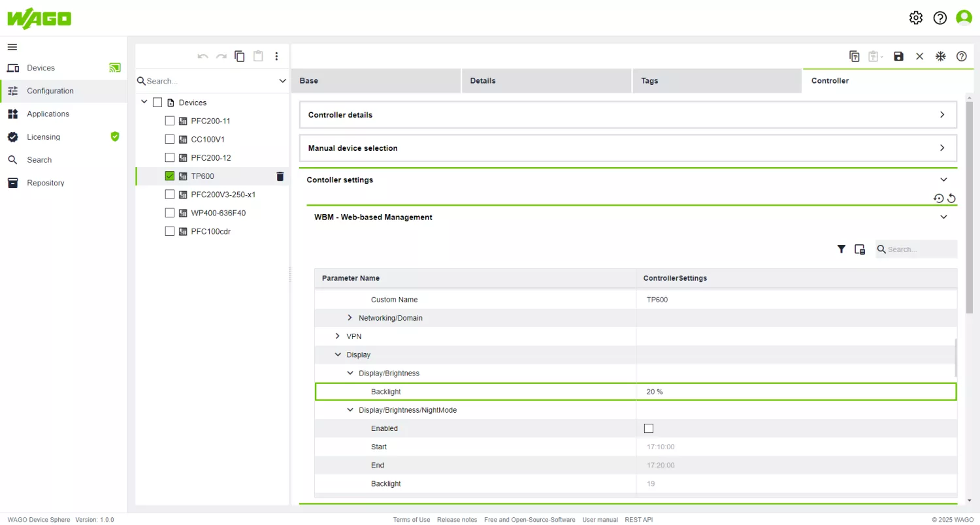Discard changes with X icon
The width and height of the screenshot is (980, 525).
pos(919,56)
